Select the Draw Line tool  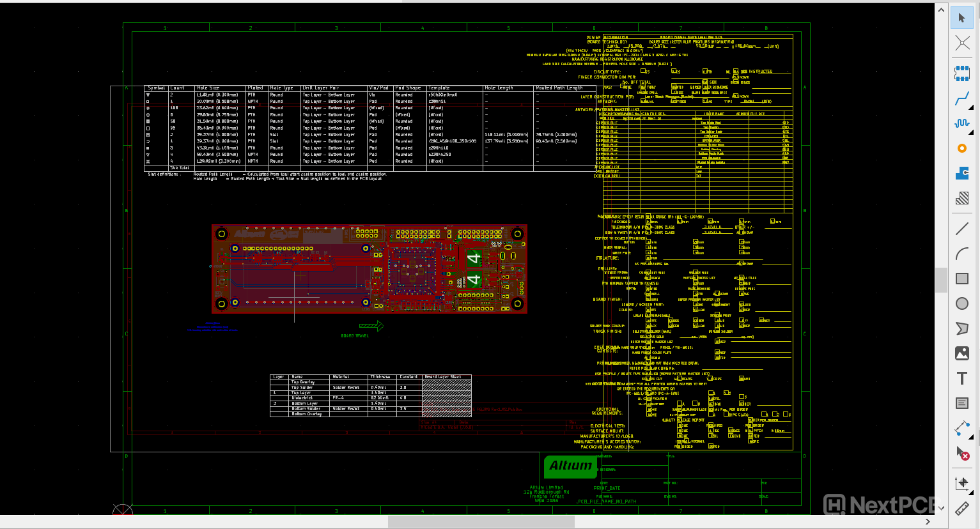coord(962,228)
